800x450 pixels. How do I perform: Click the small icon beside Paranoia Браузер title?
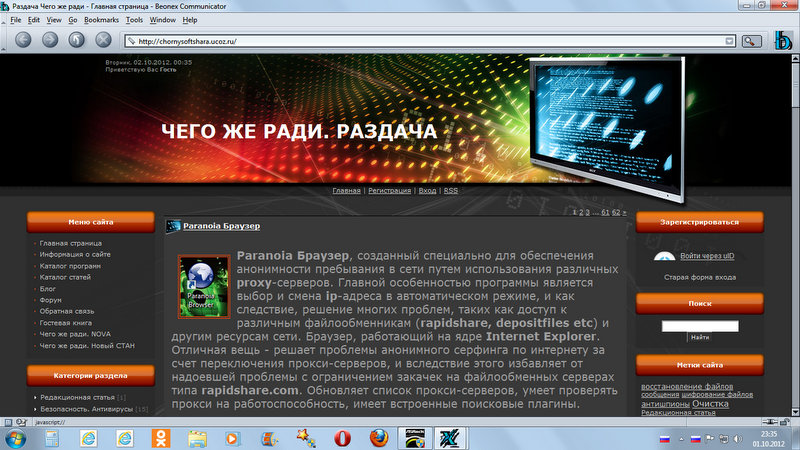(x=173, y=226)
